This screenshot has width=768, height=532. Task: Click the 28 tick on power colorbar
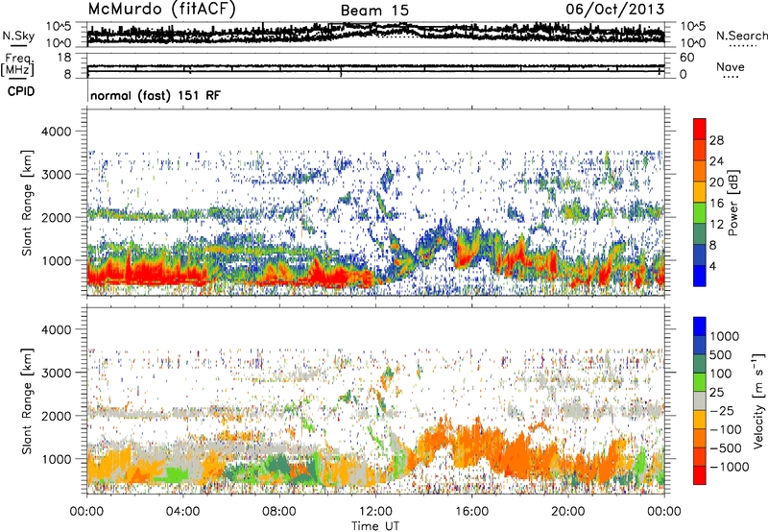click(716, 140)
